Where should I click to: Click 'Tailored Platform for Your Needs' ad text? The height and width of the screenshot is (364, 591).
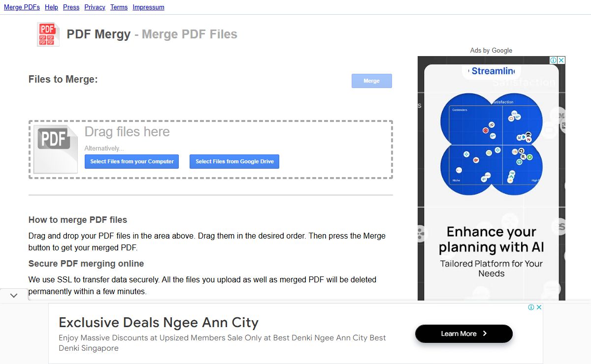[492, 269]
